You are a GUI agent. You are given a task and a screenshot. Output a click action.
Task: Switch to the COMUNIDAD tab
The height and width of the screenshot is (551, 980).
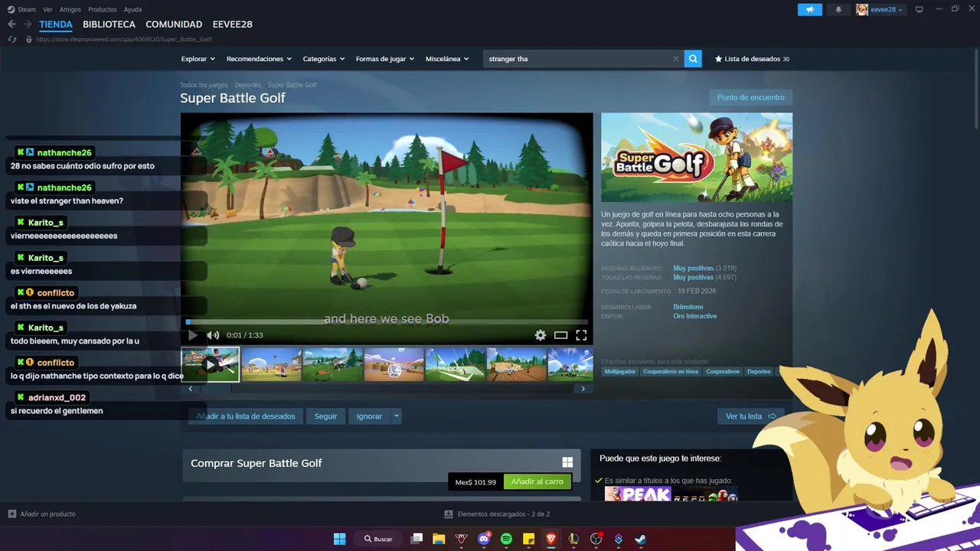174,24
